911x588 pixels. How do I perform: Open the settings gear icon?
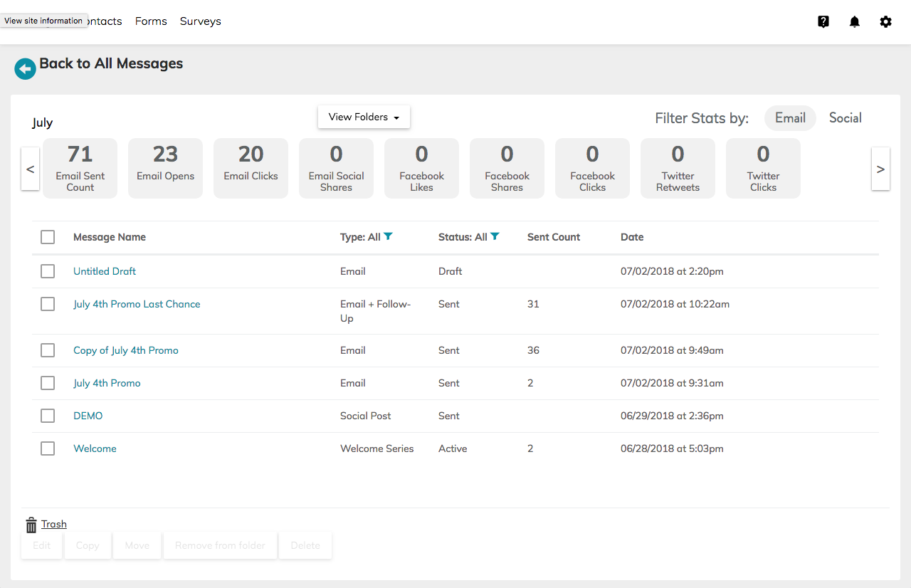coord(885,21)
